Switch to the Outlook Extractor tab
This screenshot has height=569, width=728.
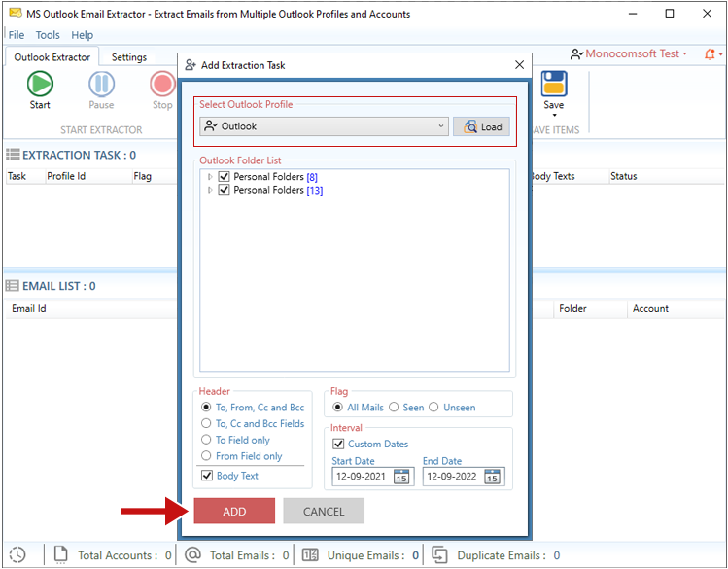coord(52,57)
